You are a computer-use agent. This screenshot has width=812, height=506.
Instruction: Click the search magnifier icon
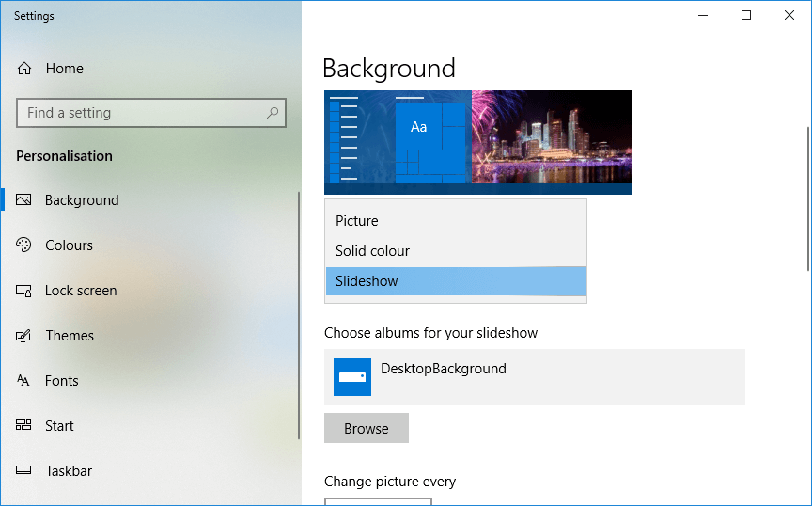pos(273,113)
